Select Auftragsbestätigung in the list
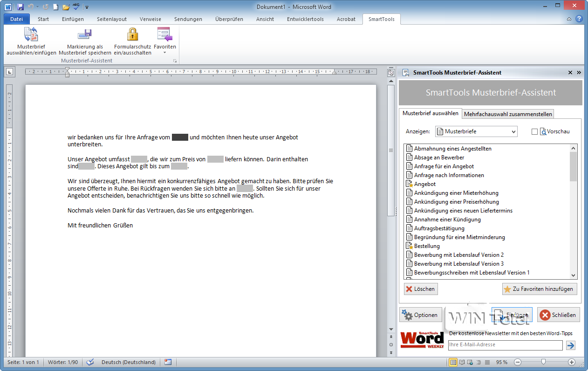This screenshot has width=588, height=371. 439,228
